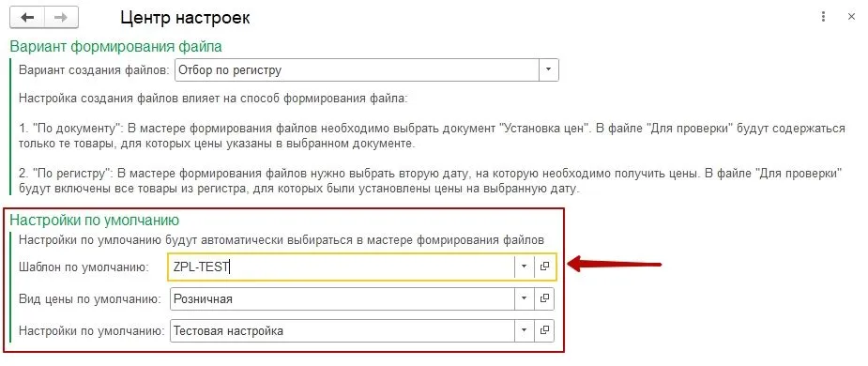This screenshot has width=868, height=366.
Task: Close the Центр настроек form
Action: (851, 17)
